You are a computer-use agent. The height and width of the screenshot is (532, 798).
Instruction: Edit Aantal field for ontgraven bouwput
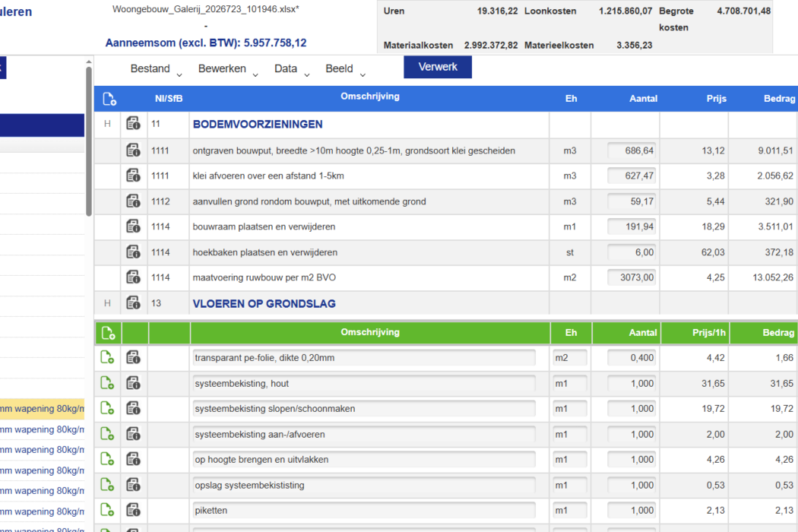(631, 150)
